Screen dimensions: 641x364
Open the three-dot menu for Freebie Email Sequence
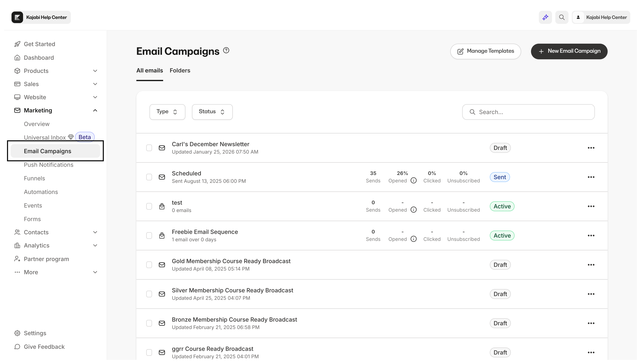tap(591, 235)
